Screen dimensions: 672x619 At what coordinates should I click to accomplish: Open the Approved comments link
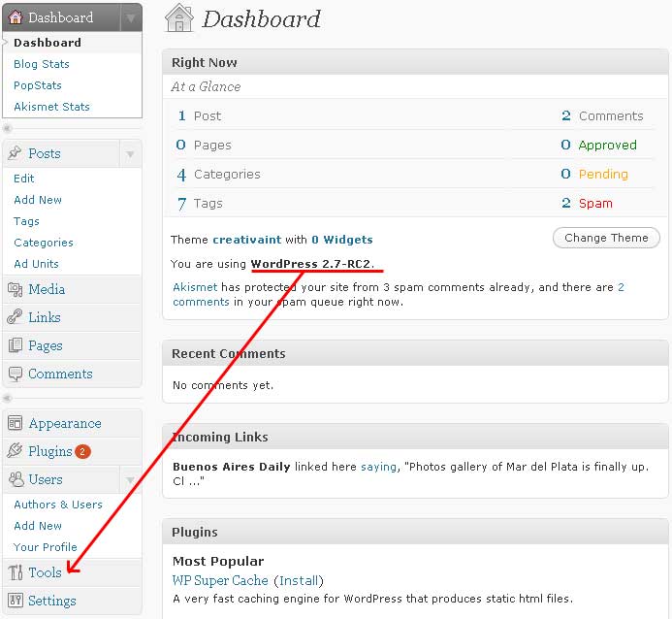607,145
